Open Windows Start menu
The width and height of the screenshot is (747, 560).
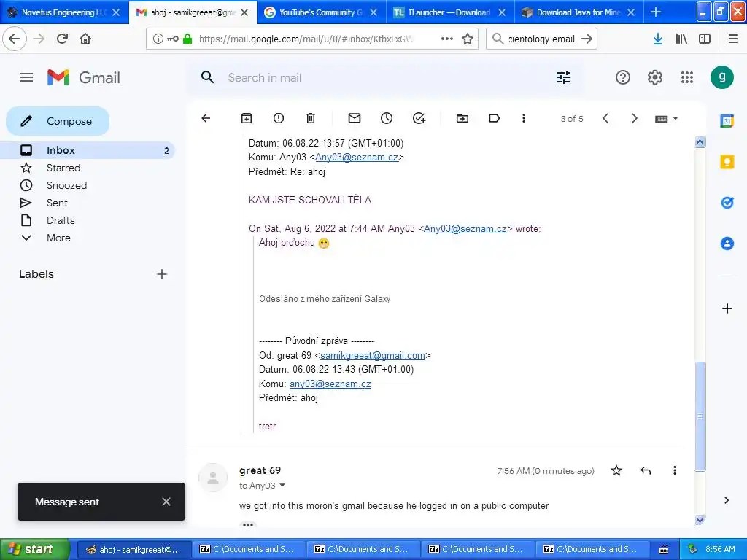[34, 549]
